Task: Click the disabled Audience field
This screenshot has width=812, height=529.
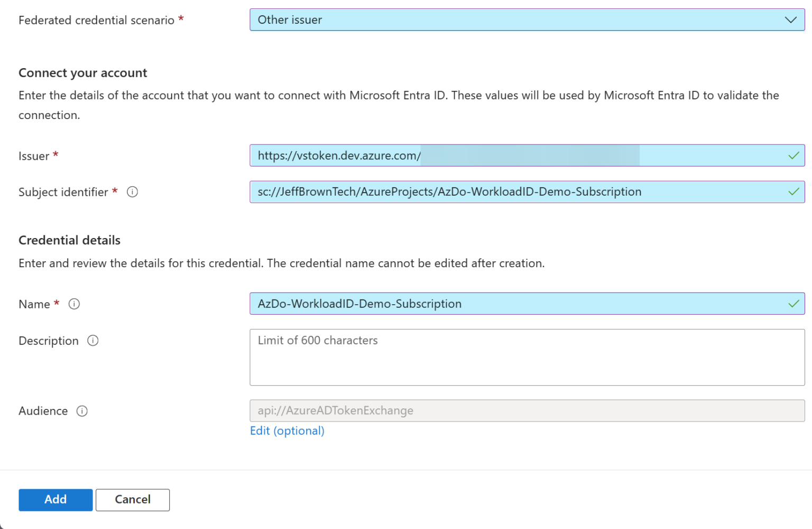Action: 527,411
